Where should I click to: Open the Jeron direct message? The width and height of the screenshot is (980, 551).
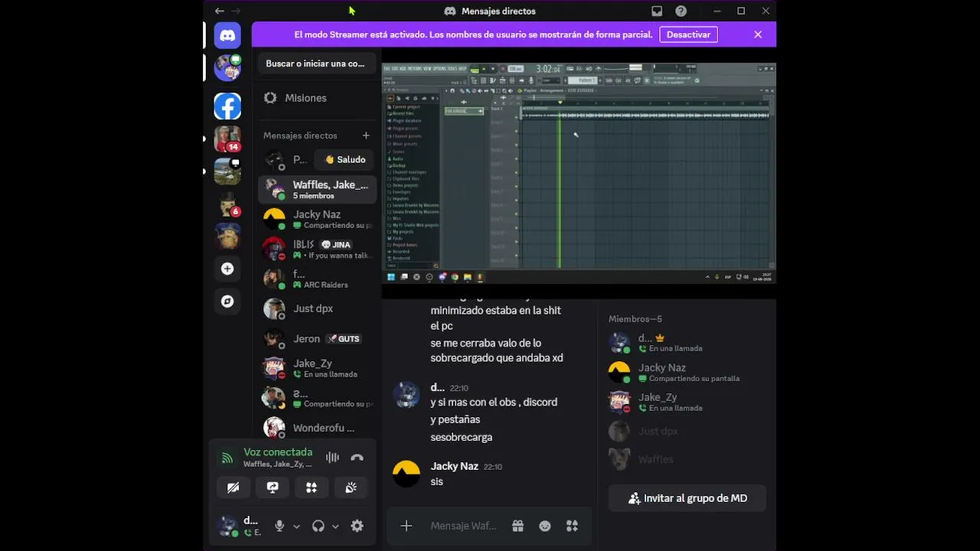coord(317,338)
